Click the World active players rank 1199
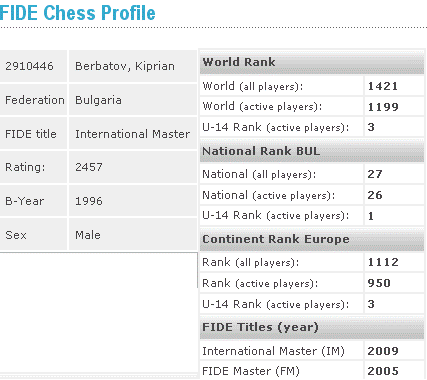 coord(383,107)
